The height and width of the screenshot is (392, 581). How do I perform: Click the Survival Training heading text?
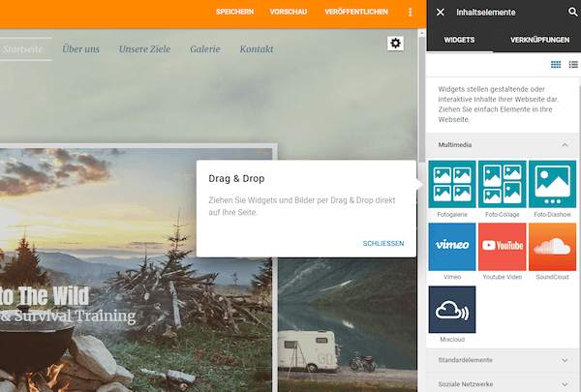[69, 317]
